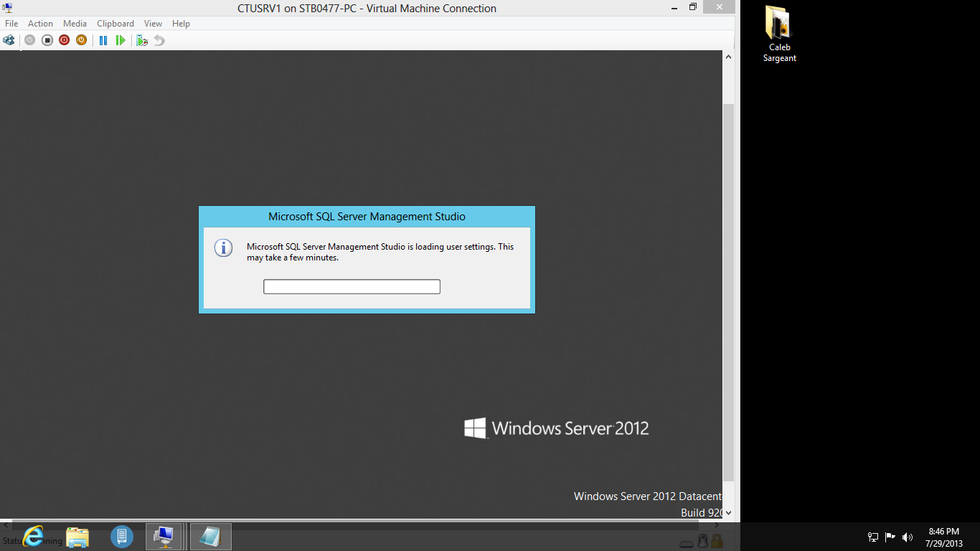This screenshot has width=980, height=551.
Task: Click the volume speaker icon in the tray
Action: [908, 537]
